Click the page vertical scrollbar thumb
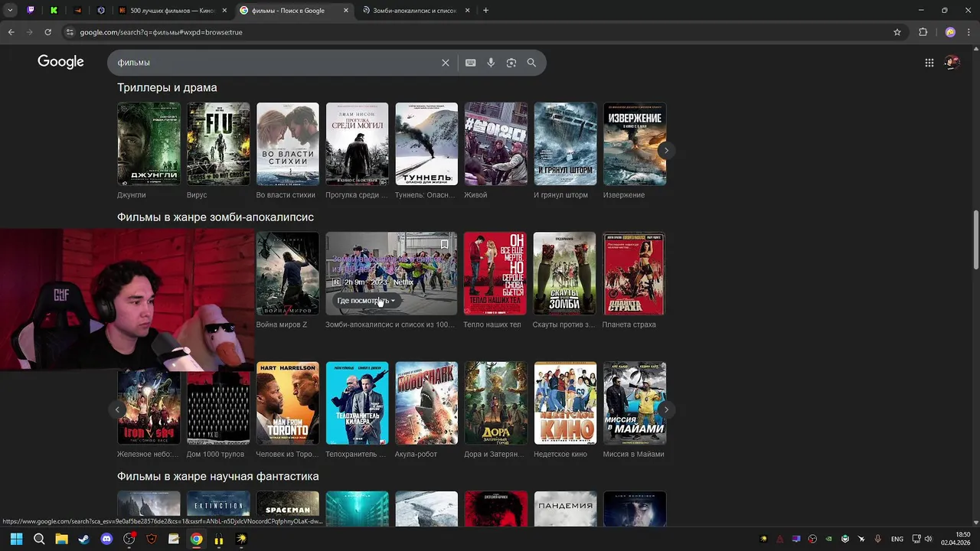The height and width of the screenshot is (551, 980). coord(975,240)
